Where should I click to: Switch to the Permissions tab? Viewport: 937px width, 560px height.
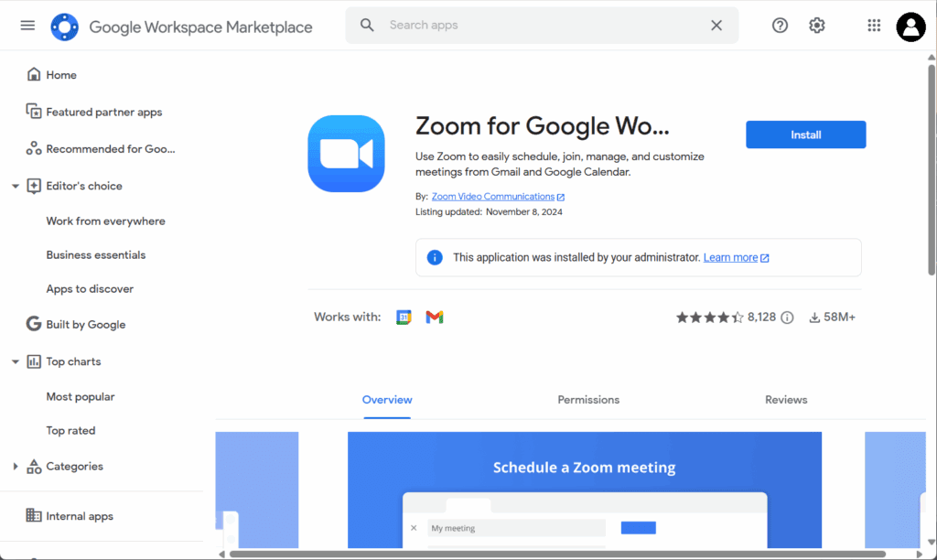pyautogui.click(x=588, y=400)
